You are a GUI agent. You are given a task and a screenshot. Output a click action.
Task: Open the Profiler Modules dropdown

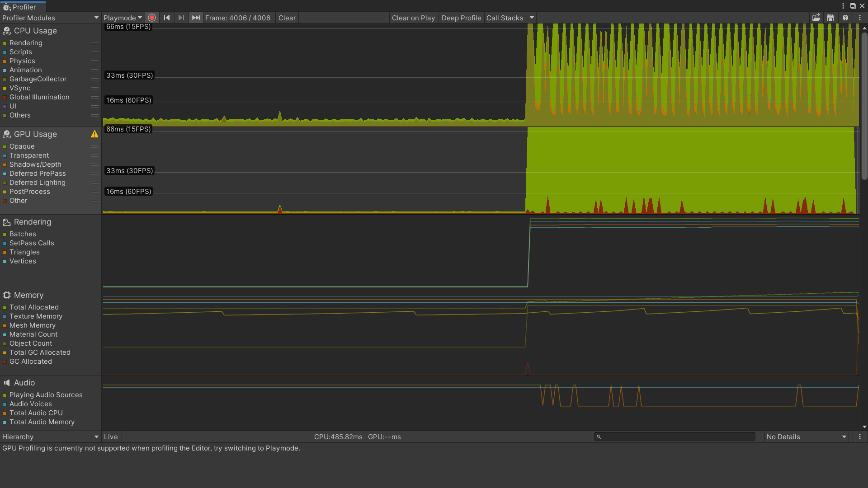50,18
